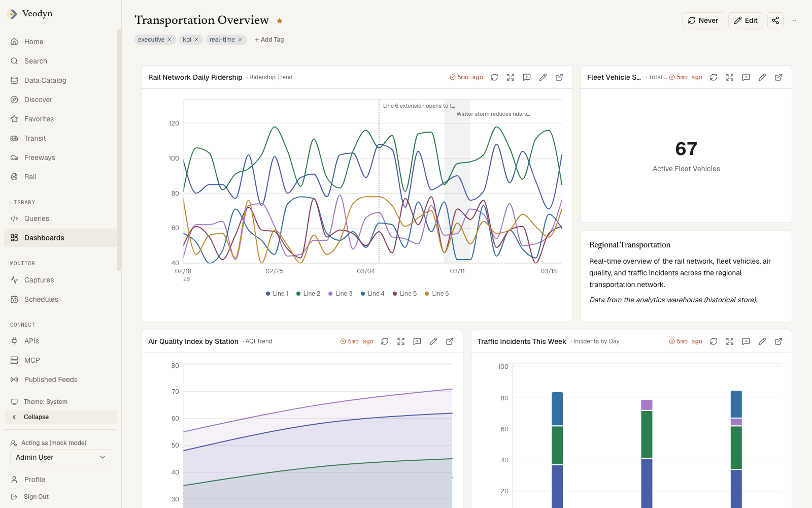Open MCP page
Screen dimensions: 812x508
pyautogui.click(x=60, y=360)
